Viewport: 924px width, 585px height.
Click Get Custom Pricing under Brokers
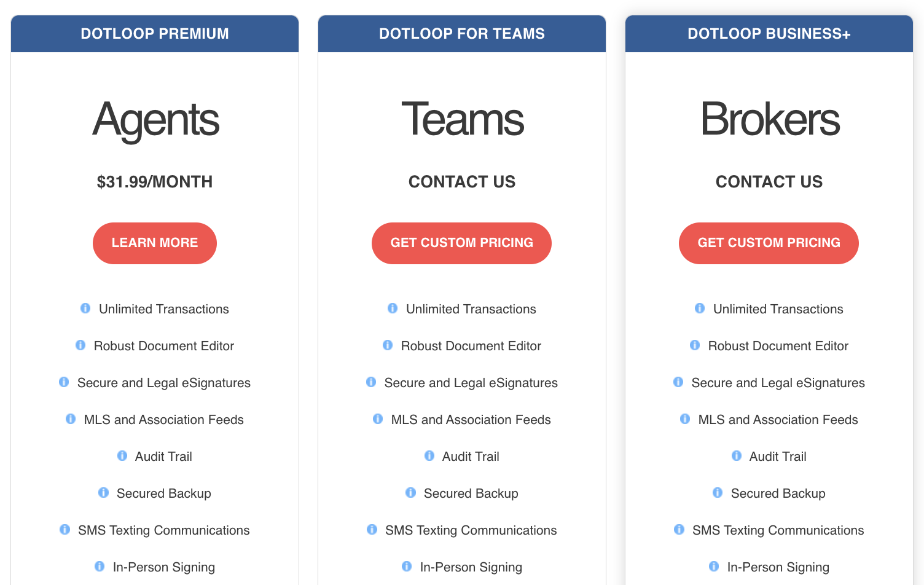(x=769, y=243)
